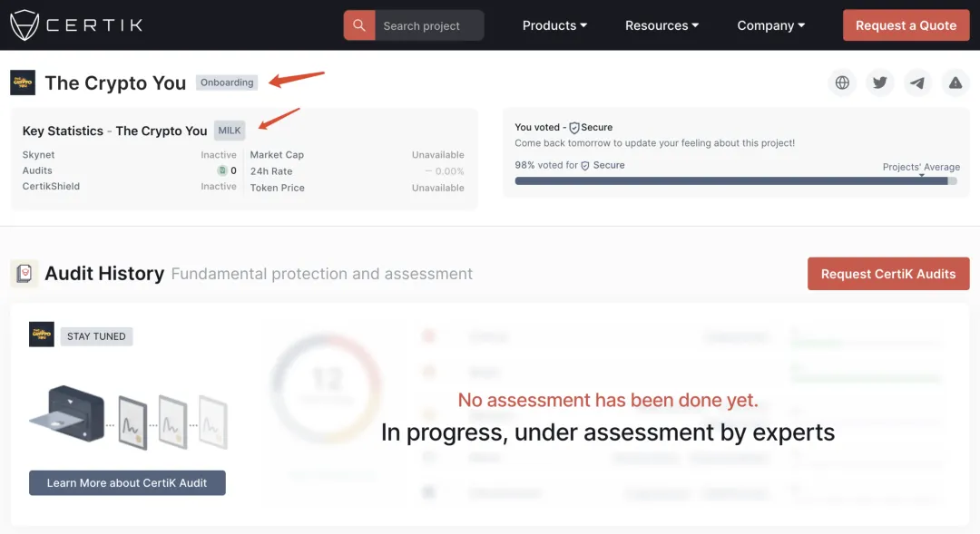Click the CertiK shield logo
This screenshot has height=534, width=980.
24,25
